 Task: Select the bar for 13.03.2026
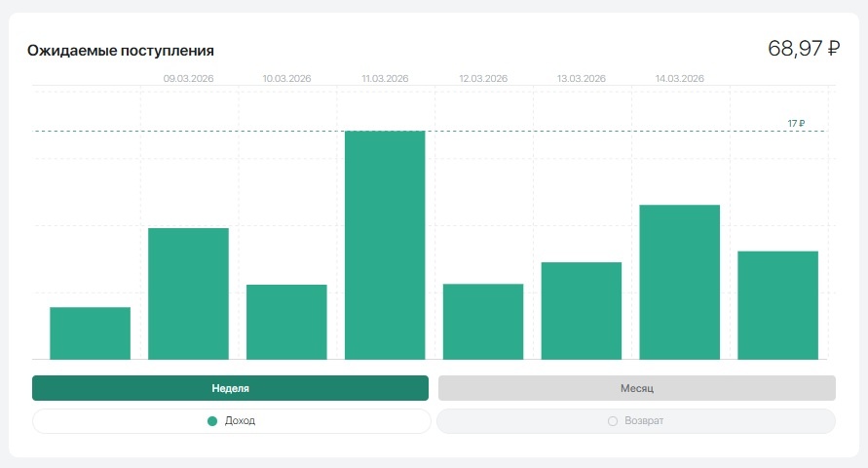pyautogui.click(x=582, y=311)
